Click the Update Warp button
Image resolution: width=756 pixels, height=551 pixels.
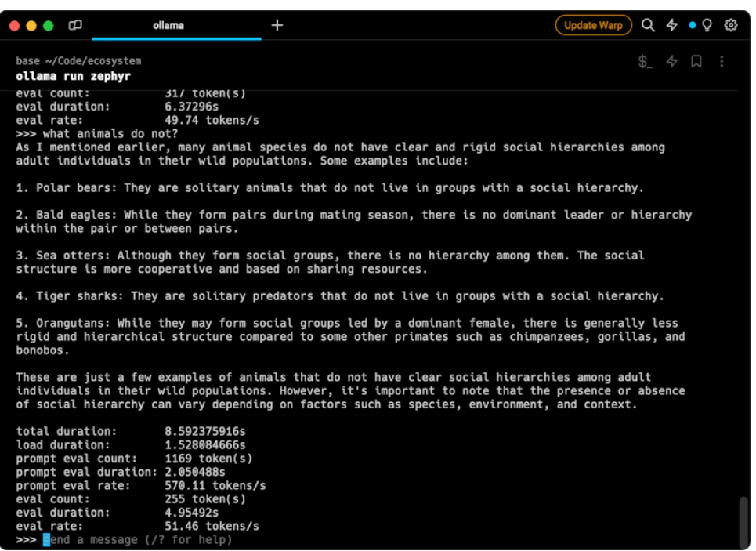593,25
